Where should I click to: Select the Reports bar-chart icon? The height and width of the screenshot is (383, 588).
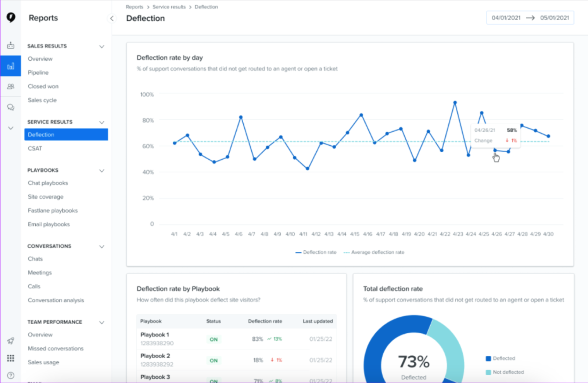coord(11,66)
